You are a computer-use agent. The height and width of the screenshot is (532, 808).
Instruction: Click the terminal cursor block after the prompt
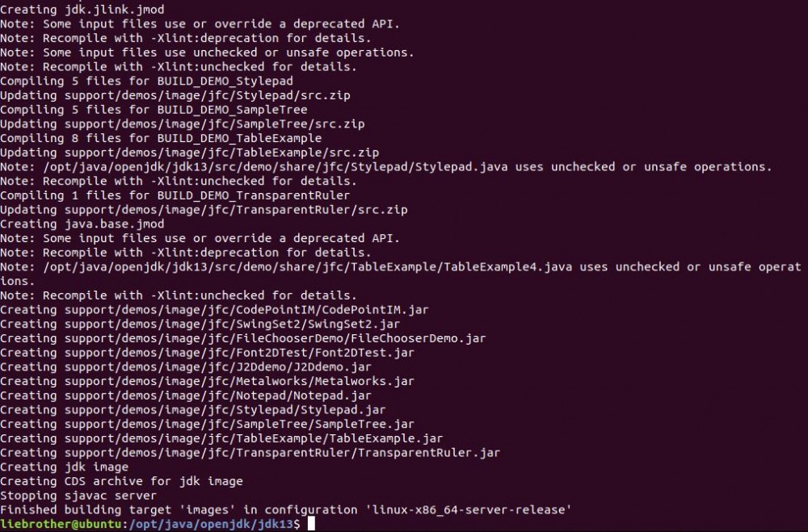coord(312,525)
